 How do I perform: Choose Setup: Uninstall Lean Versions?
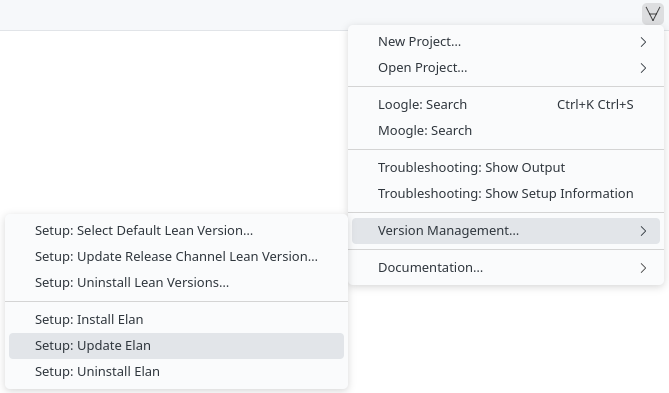(176, 282)
